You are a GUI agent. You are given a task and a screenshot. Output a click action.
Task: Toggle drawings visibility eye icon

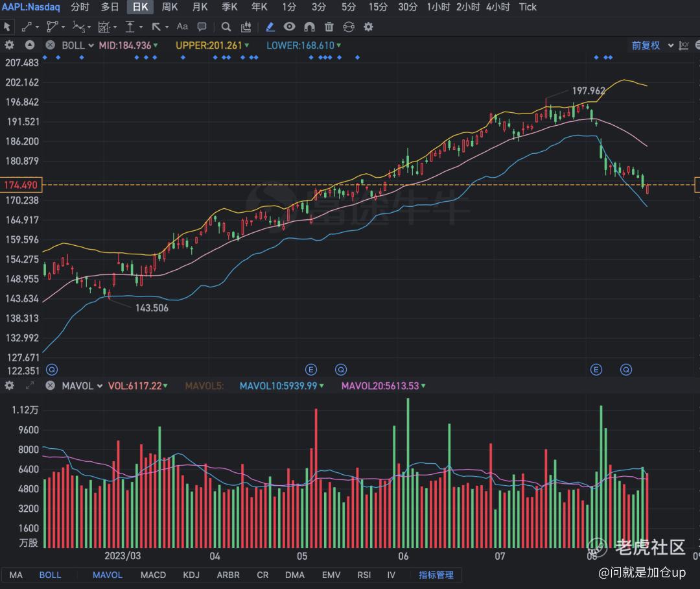[289, 27]
